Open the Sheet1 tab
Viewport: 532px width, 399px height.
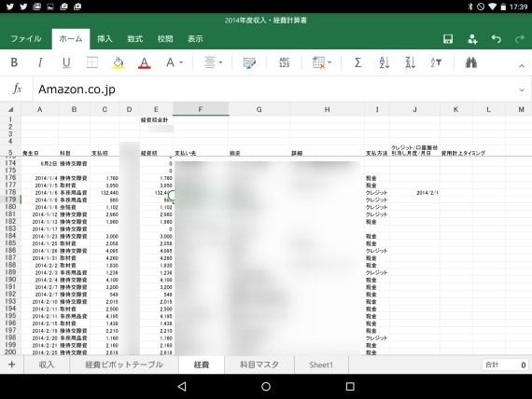(321, 365)
